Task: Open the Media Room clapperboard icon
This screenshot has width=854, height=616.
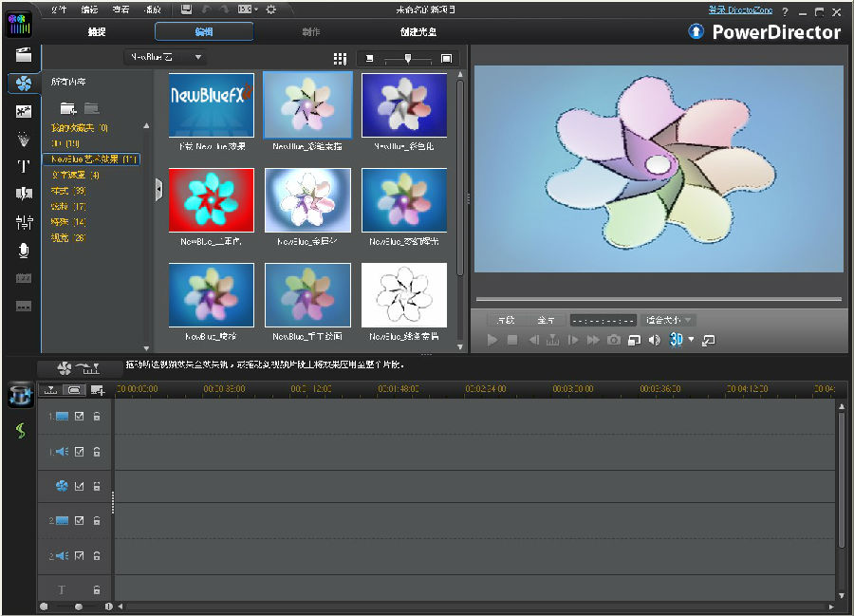Action: (24, 55)
